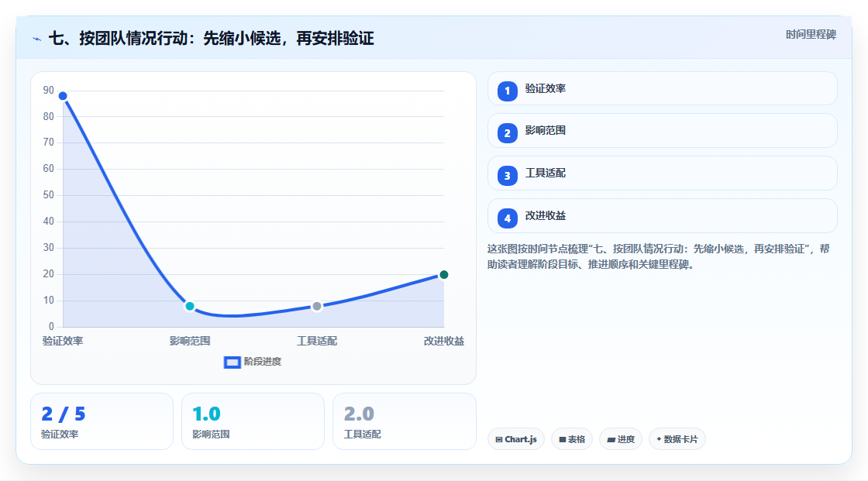Click the lightning icon beside the section title
The height and width of the screenshot is (481, 868).
pos(37,40)
